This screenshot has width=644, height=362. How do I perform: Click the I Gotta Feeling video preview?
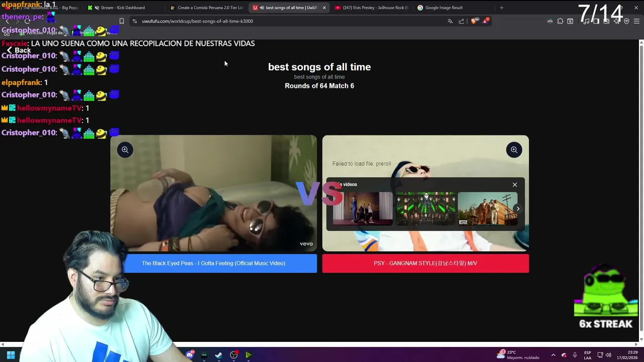[213, 193]
